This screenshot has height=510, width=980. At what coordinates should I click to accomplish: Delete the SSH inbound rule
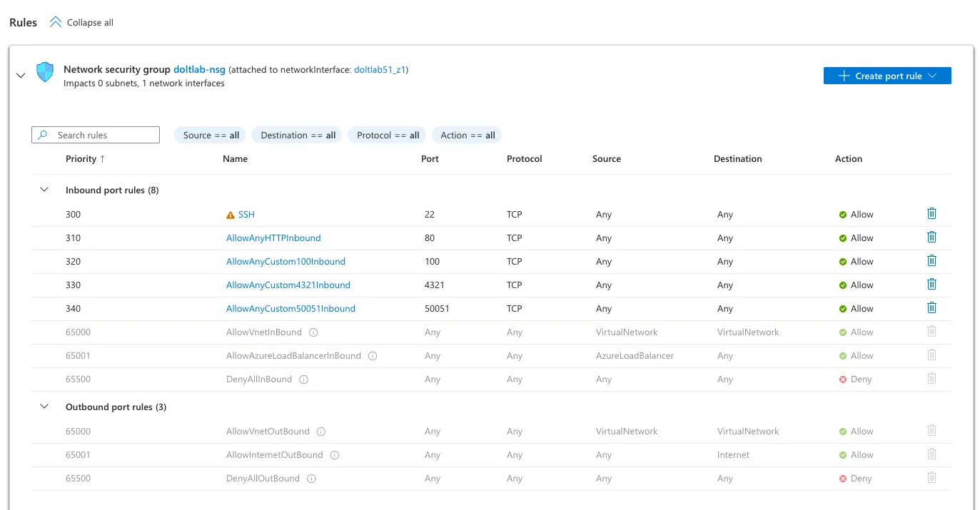click(931, 214)
